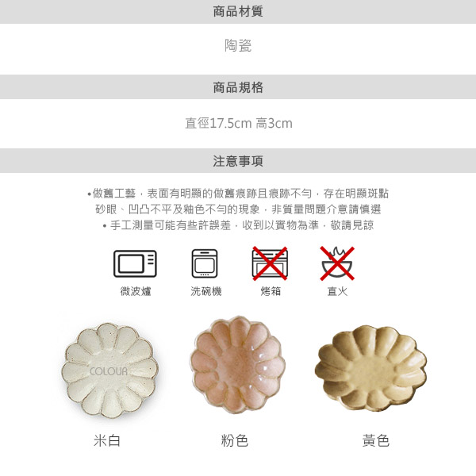Choose the 米白 color label
Viewport: 476px width, 476px height.
point(107,440)
